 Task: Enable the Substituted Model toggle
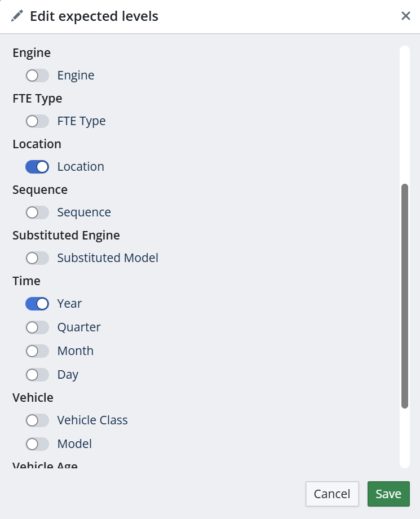pos(37,258)
